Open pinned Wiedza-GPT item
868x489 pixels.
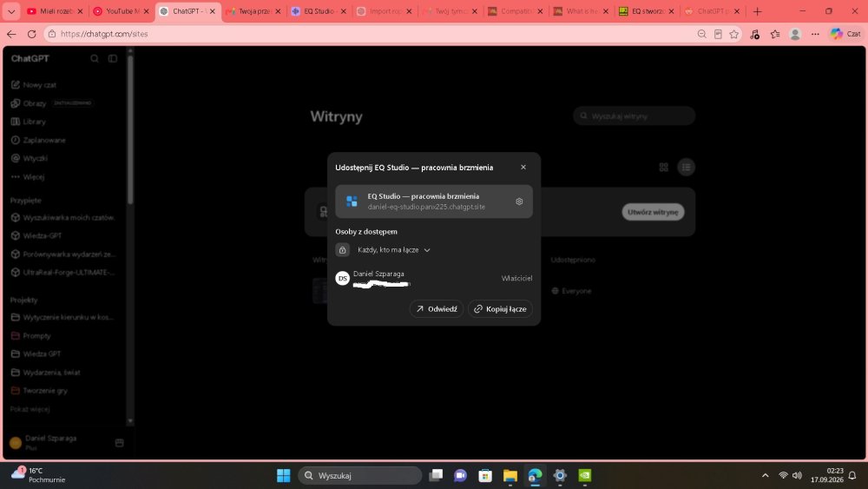(36, 235)
